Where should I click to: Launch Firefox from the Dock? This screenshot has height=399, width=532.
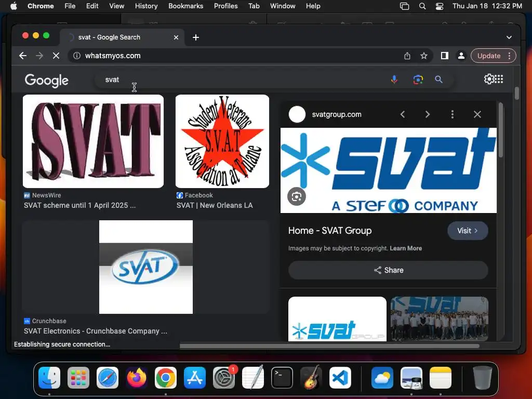click(x=137, y=378)
